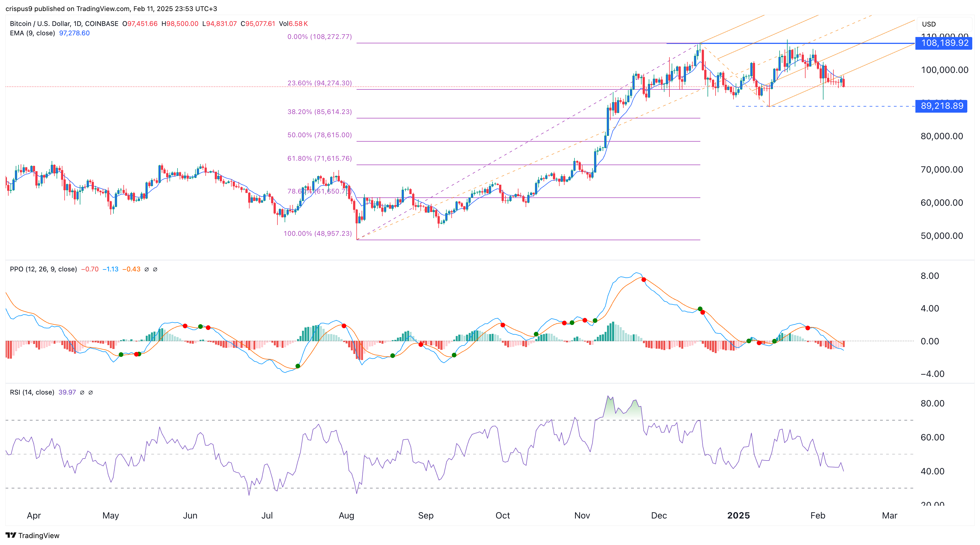This screenshot has height=545, width=980.
Task: Click the Dec label on time axis
Action: click(659, 516)
